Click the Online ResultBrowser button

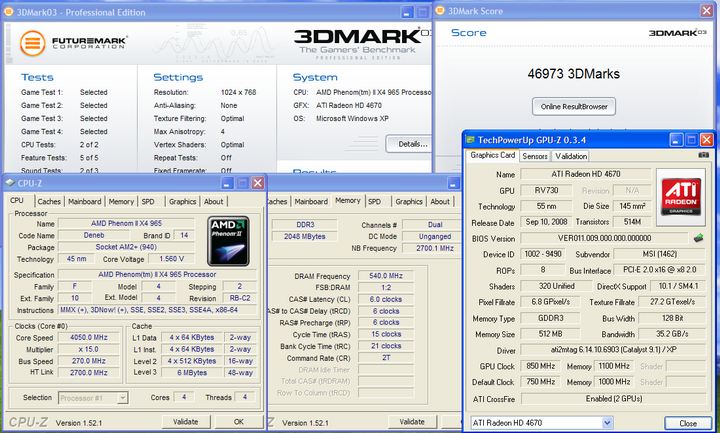(574, 107)
